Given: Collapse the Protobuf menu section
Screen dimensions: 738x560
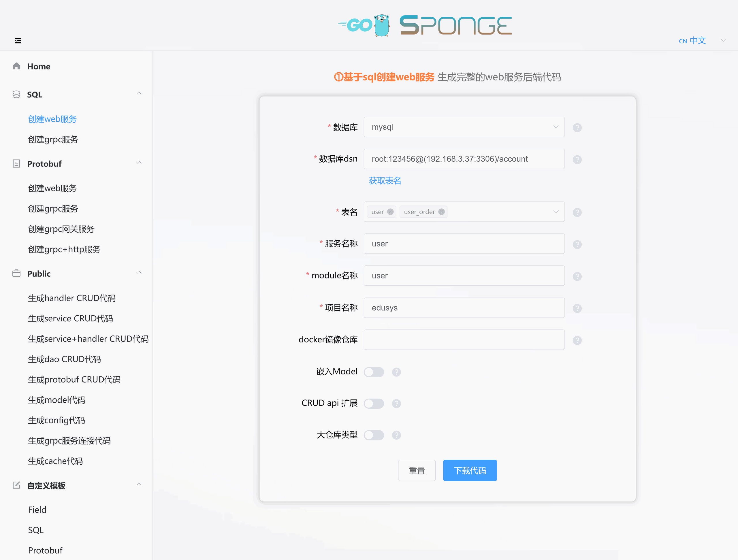Looking at the screenshot, I should (x=139, y=163).
